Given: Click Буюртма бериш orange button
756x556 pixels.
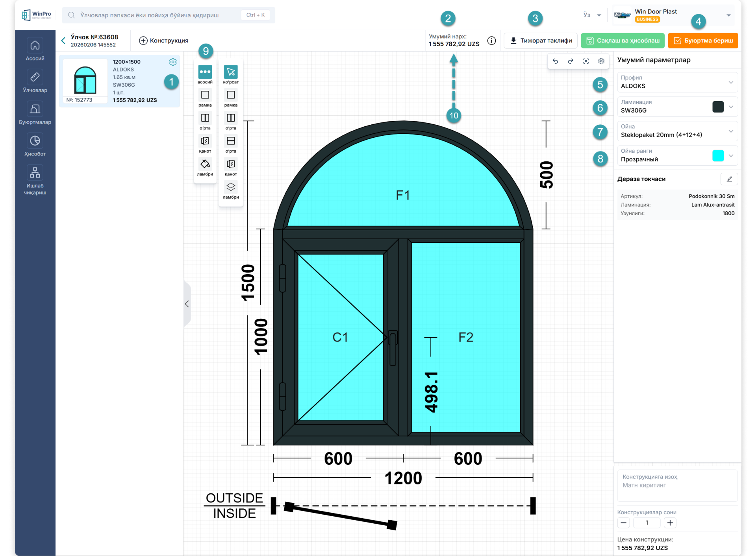Looking at the screenshot, I should coord(703,41).
